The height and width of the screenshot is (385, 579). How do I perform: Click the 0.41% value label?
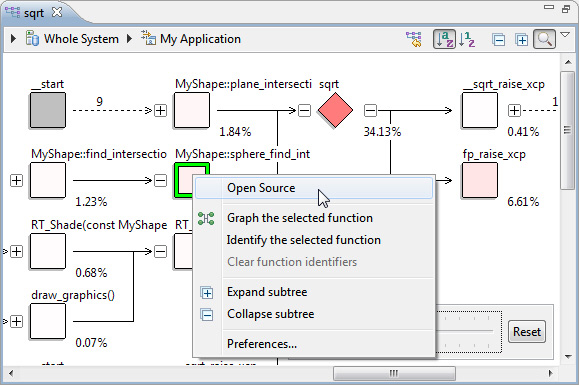pyautogui.click(x=523, y=132)
